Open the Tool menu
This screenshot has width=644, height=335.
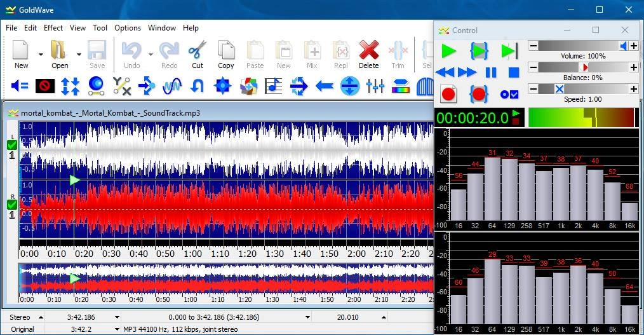[100, 28]
